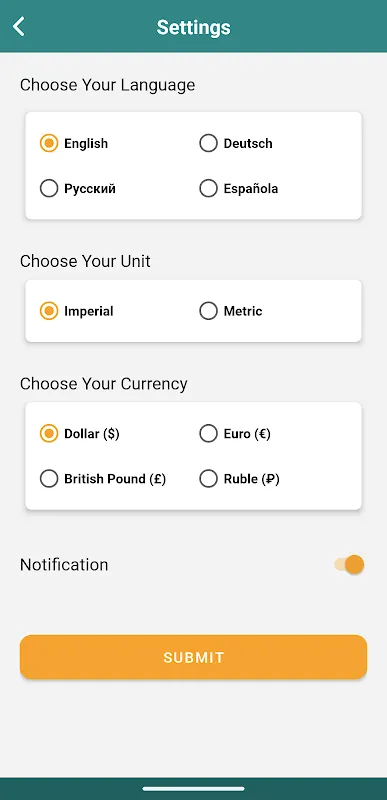The image size is (387, 800).
Task: Switch units to Metric
Action: 208,311
